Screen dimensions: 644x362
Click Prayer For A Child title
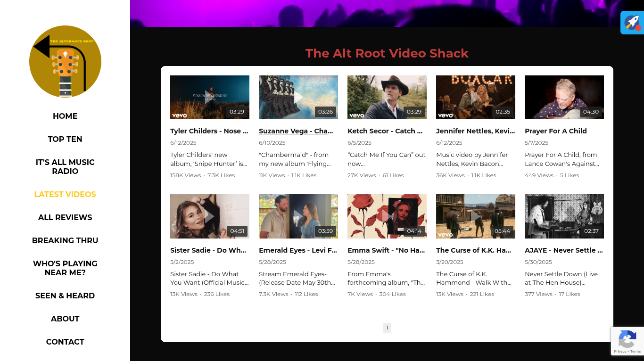(x=556, y=131)
